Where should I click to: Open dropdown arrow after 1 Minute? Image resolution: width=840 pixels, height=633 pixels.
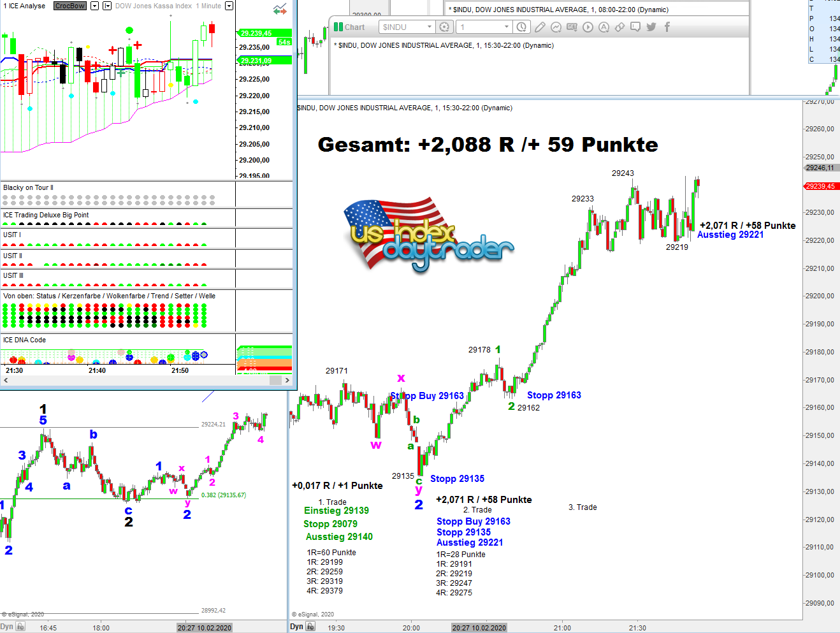pos(229,6)
